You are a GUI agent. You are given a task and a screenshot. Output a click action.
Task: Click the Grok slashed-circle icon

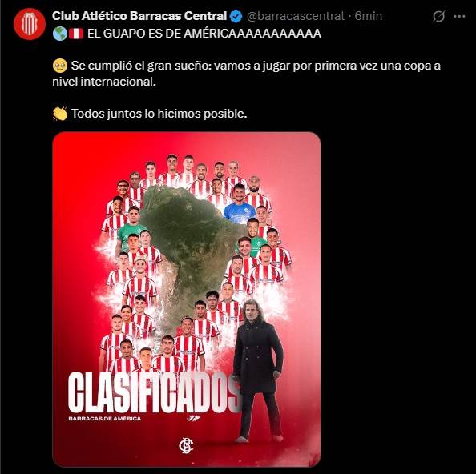pyautogui.click(x=438, y=16)
